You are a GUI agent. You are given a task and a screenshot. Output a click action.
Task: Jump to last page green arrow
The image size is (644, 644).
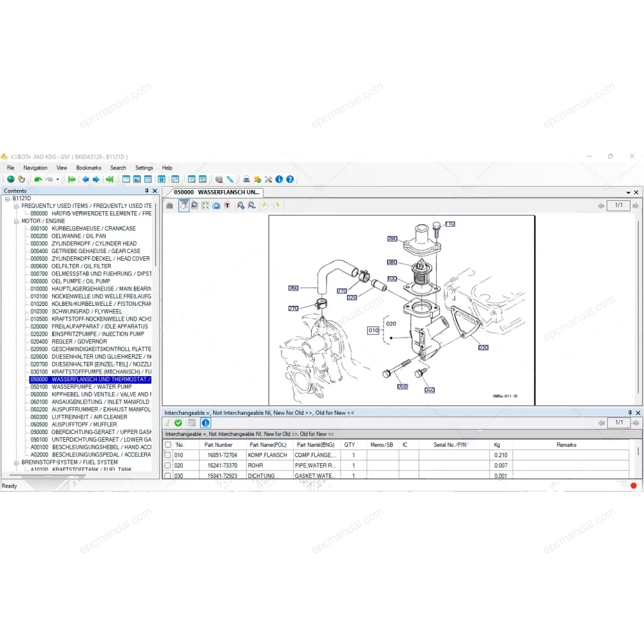tap(109, 179)
